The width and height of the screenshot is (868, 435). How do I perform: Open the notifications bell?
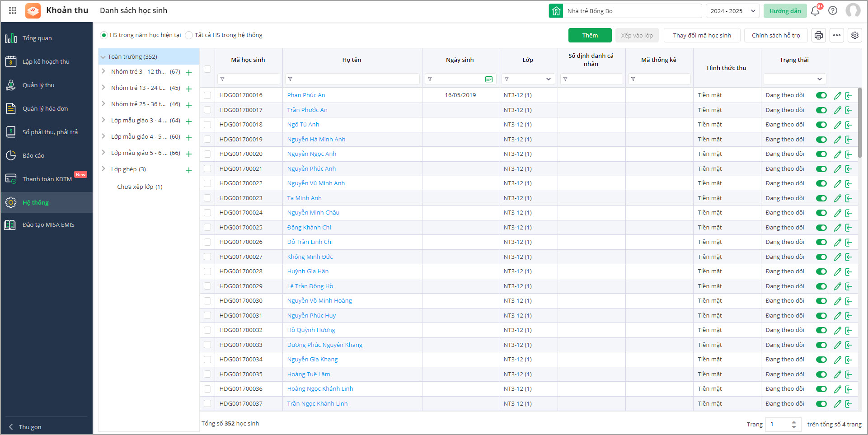[x=816, y=11]
